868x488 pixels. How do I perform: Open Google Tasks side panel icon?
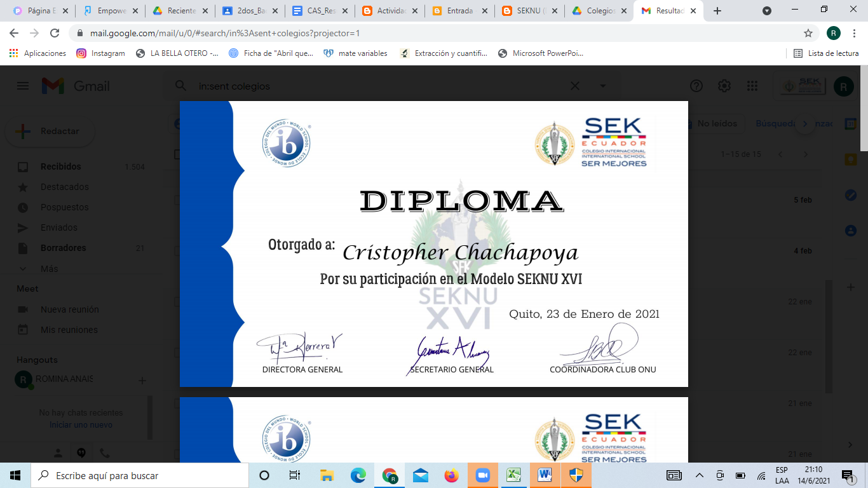pyautogui.click(x=851, y=195)
